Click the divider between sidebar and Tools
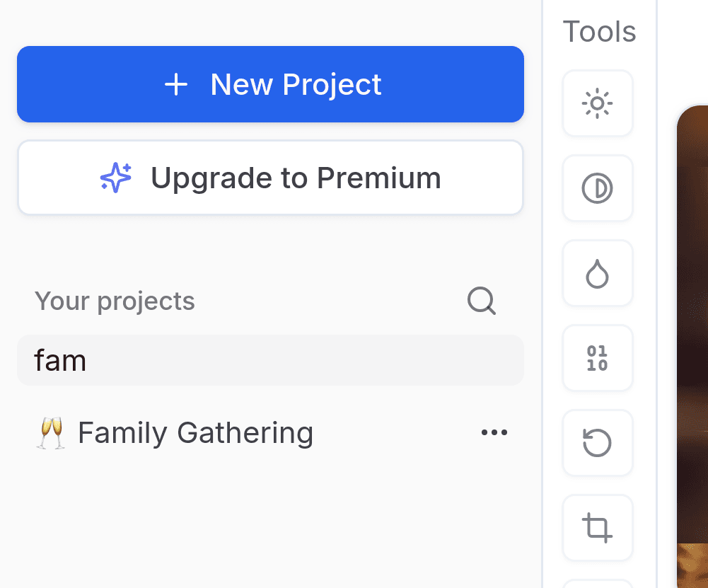 point(542,294)
